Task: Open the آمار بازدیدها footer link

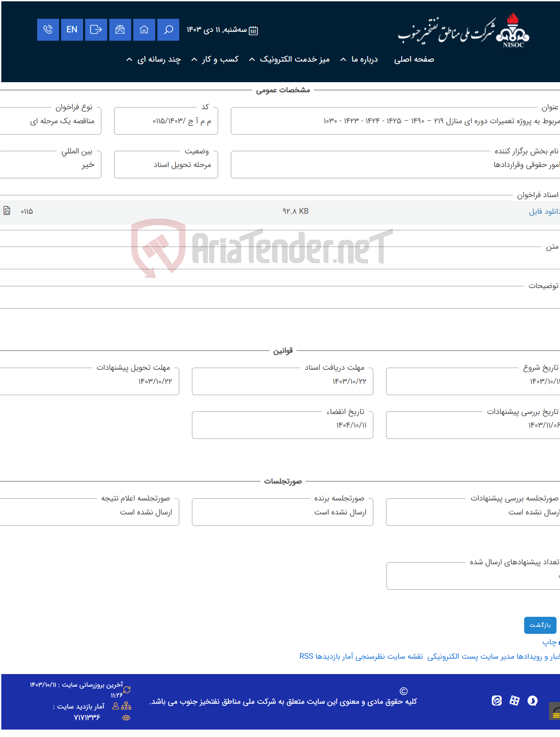Action: [x=334, y=657]
